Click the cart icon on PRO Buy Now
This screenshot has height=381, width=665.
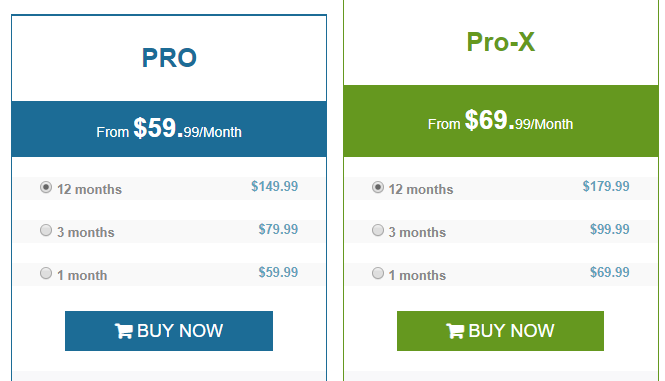point(123,331)
